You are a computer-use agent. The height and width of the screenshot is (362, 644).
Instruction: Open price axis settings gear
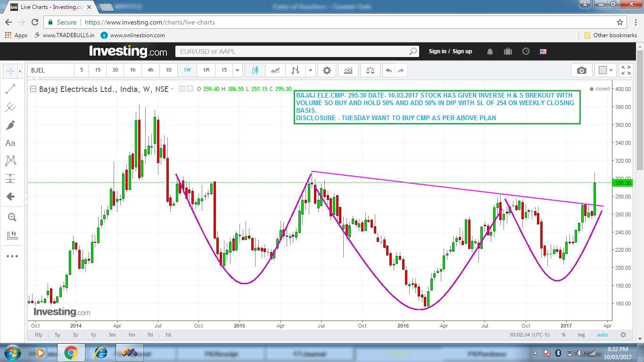623,335
